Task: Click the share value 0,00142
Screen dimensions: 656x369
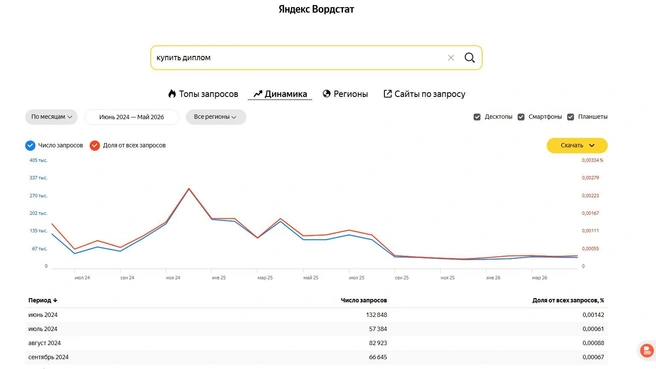Action: pyautogui.click(x=593, y=315)
